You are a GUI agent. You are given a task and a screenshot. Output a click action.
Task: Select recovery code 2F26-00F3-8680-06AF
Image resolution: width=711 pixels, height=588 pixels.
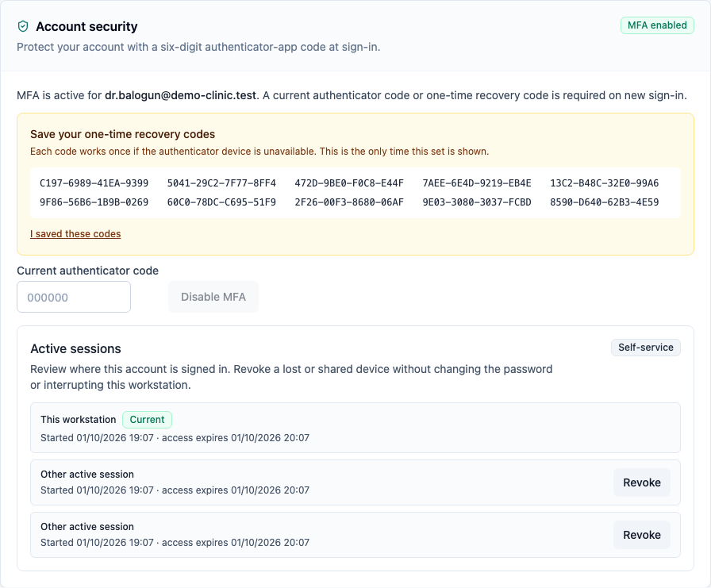pos(349,202)
